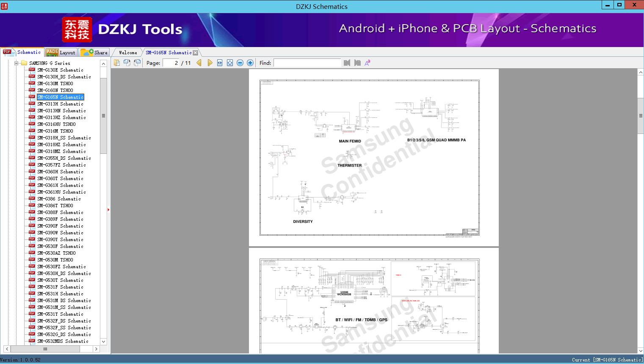Open SM-G355H_DS Schematic in tree
644x364 pixels.
[64, 158]
